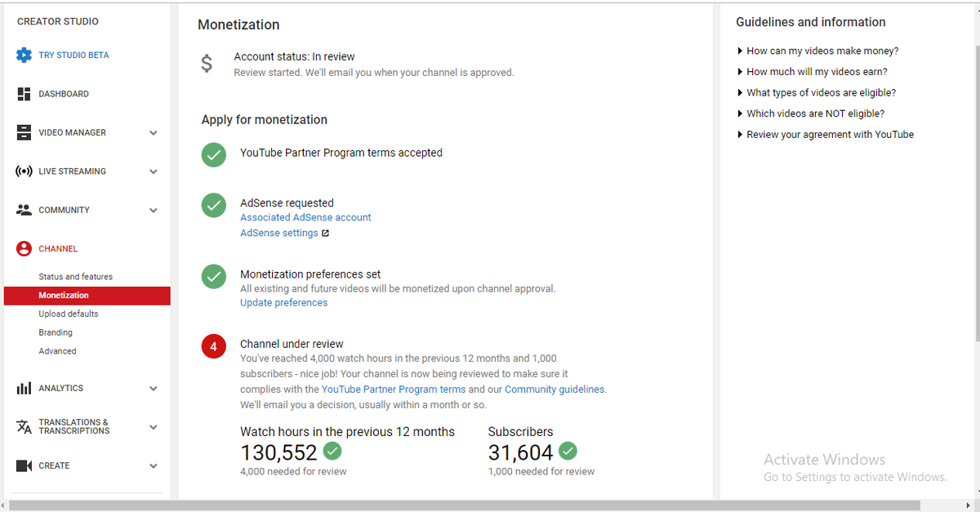
Task: Click the Try Studio Beta gear icon
Action: point(24,56)
